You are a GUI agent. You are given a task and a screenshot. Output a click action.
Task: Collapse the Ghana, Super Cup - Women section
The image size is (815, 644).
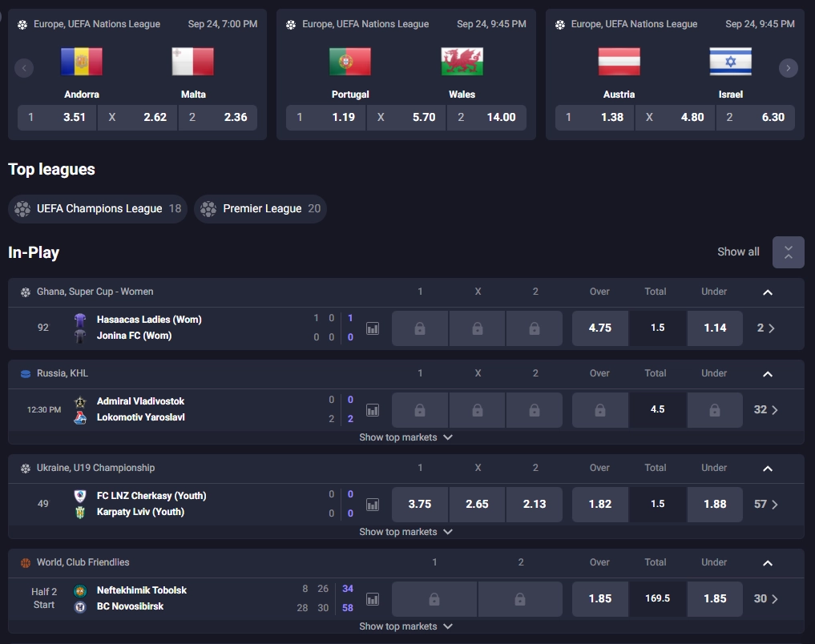point(767,292)
